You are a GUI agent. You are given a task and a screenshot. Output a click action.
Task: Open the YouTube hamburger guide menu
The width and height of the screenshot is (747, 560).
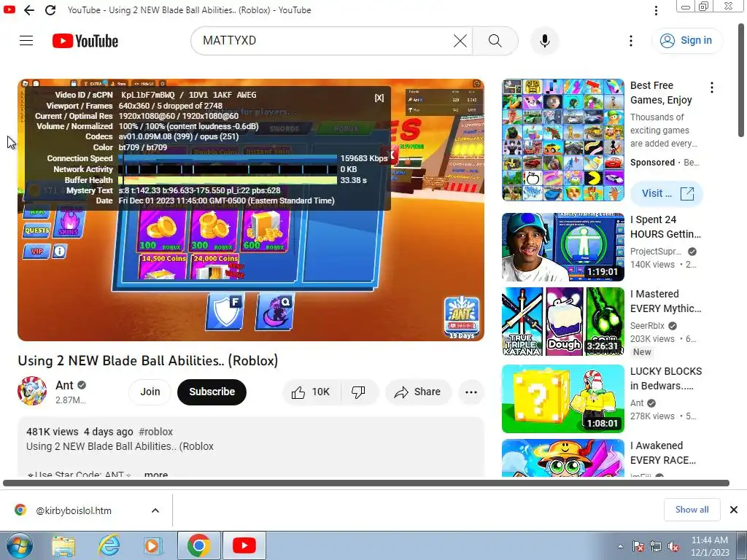pyautogui.click(x=26, y=41)
